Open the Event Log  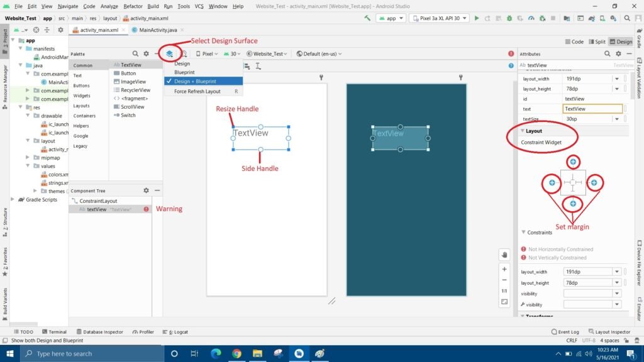[565, 332]
